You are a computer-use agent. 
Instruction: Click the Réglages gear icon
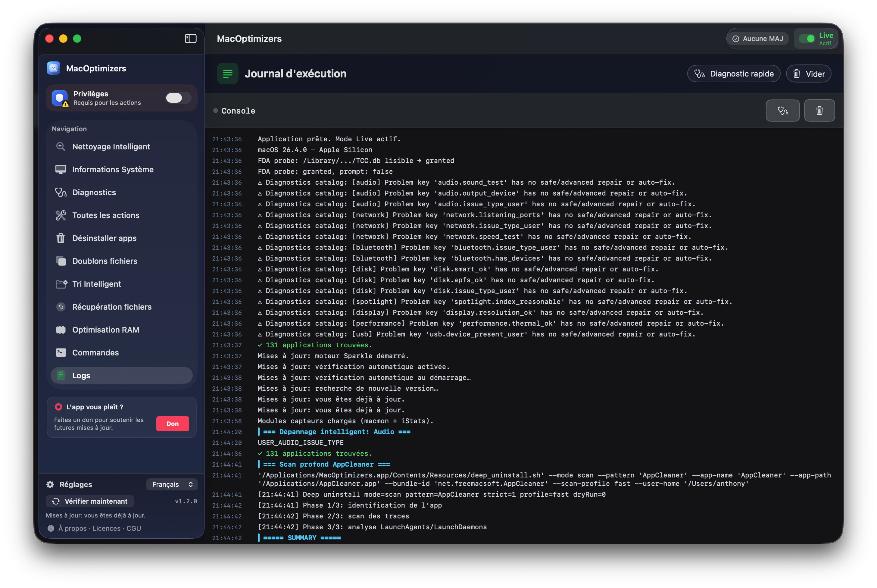click(50, 484)
